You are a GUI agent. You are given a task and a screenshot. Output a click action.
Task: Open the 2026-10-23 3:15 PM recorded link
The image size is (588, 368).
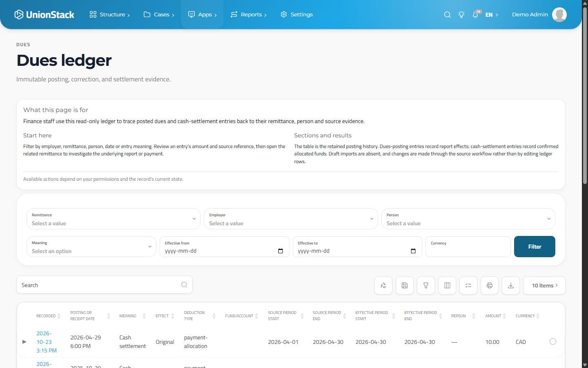click(46, 342)
